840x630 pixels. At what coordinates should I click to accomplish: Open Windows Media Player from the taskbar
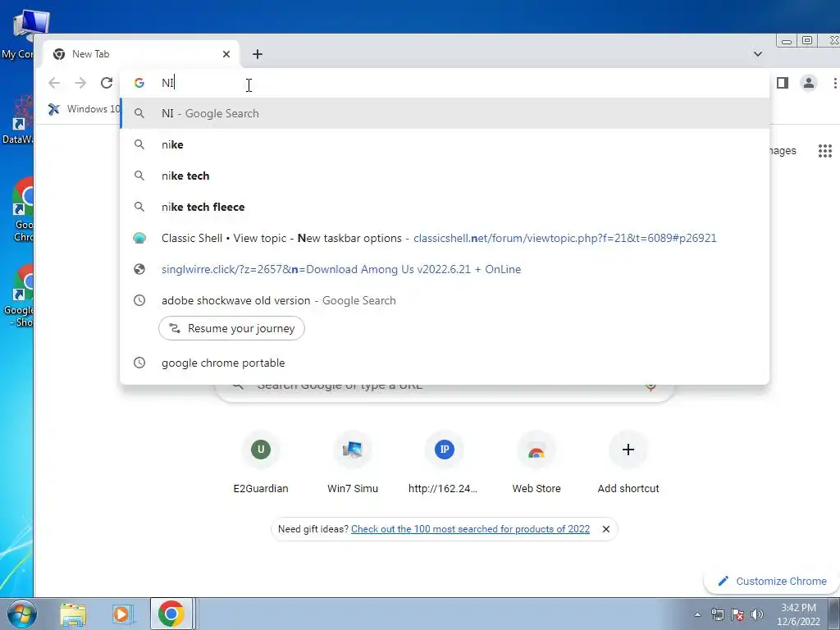click(122, 614)
